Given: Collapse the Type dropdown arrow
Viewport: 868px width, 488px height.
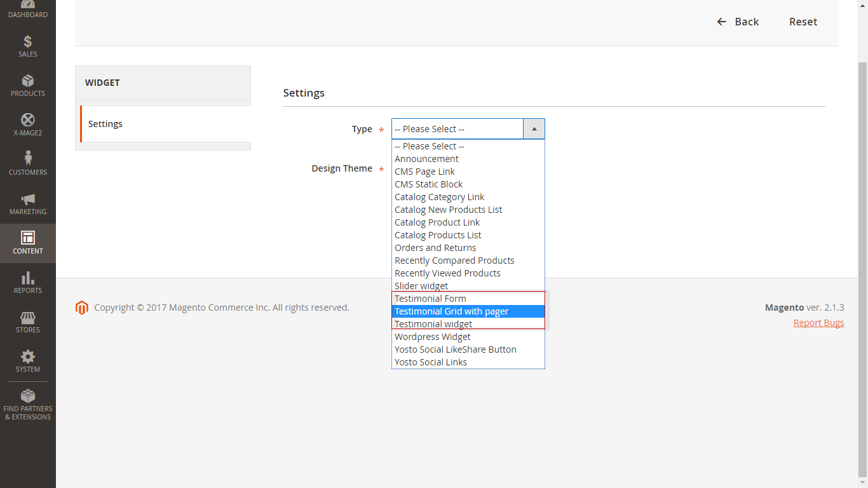Looking at the screenshot, I should (x=534, y=129).
